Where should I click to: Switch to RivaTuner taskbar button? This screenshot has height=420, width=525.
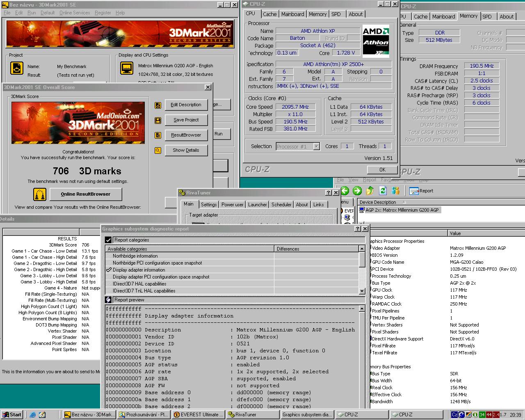coord(252,415)
